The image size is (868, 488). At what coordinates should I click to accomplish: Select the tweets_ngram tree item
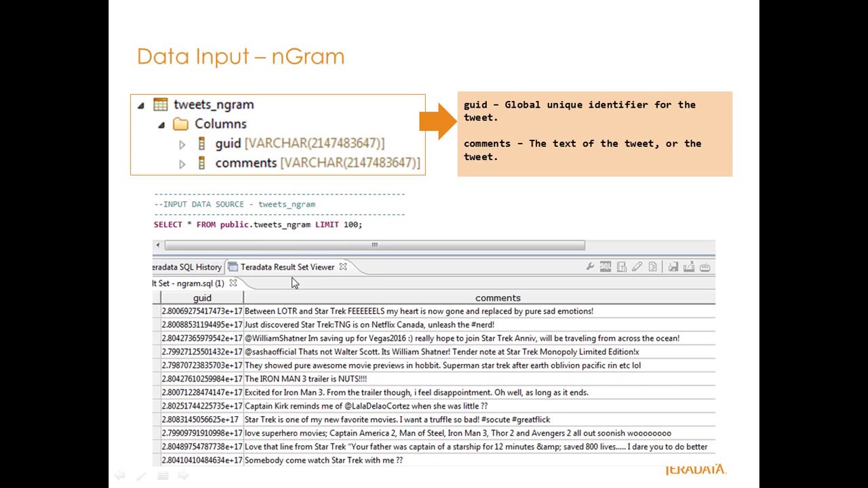(x=214, y=104)
